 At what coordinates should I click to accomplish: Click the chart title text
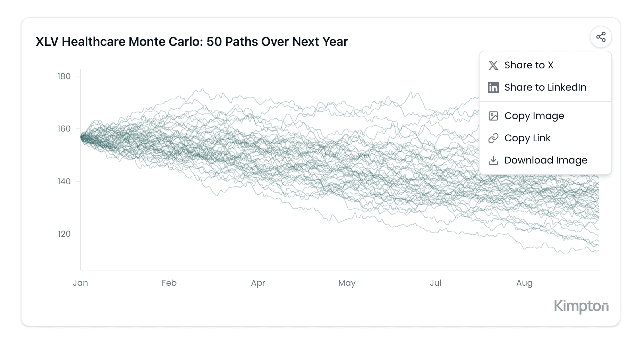pyautogui.click(x=192, y=42)
